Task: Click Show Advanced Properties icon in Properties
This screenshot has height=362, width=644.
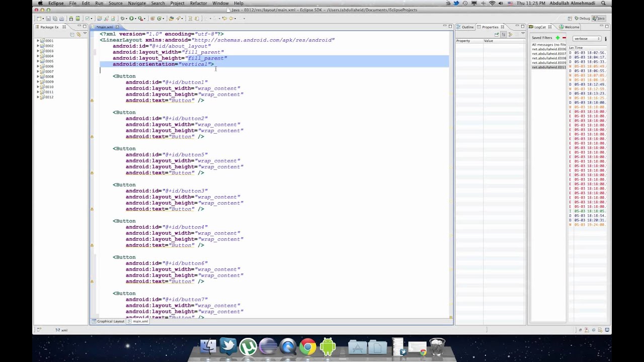Action: click(x=510, y=35)
